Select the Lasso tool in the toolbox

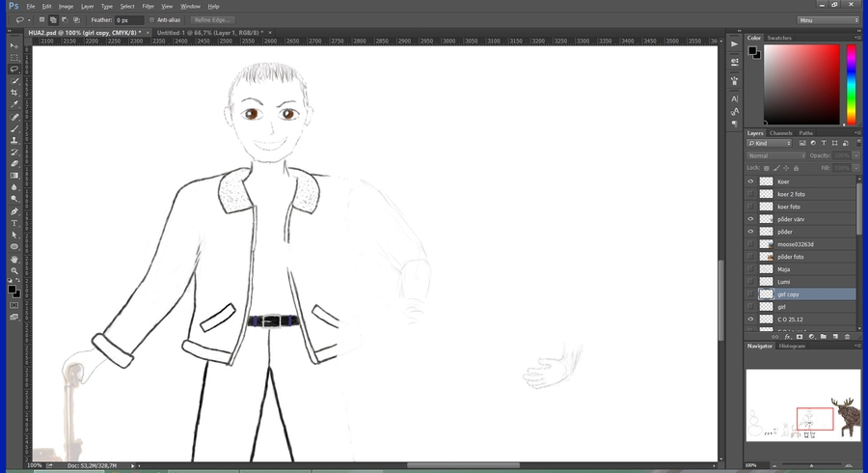pos(14,70)
